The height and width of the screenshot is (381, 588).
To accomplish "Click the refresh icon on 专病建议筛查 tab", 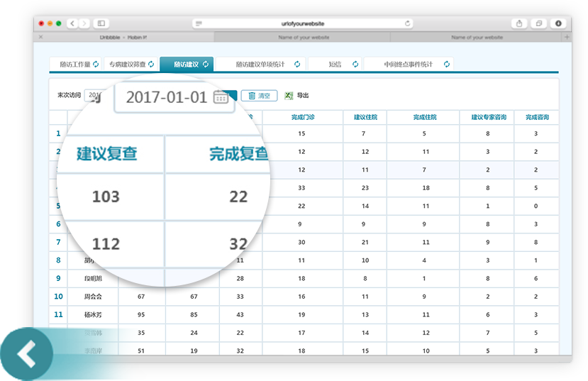I will [x=151, y=64].
